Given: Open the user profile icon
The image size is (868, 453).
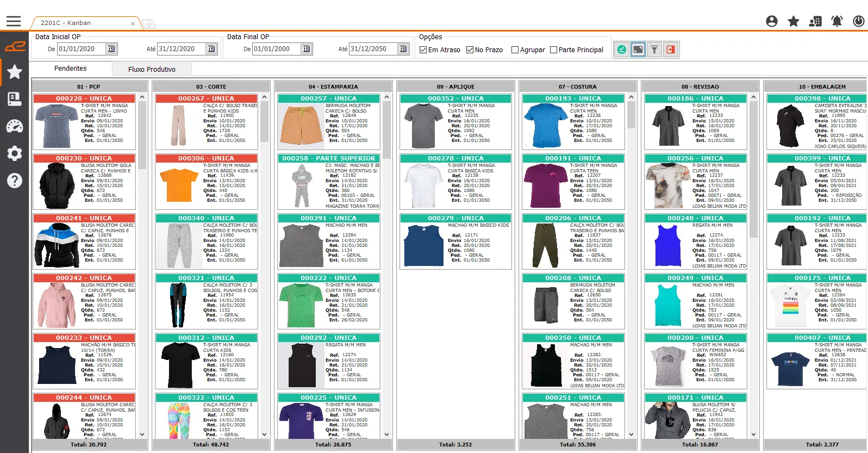Looking at the screenshot, I should coord(772,21).
